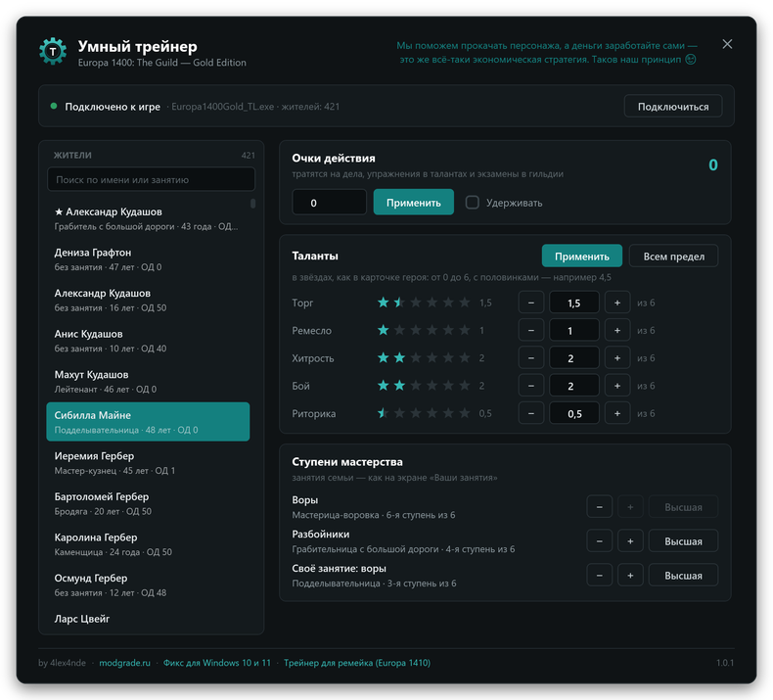Click the Торг value field
Image resolution: width=773 pixels, height=700 pixels.
pyautogui.click(x=574, y=303)
